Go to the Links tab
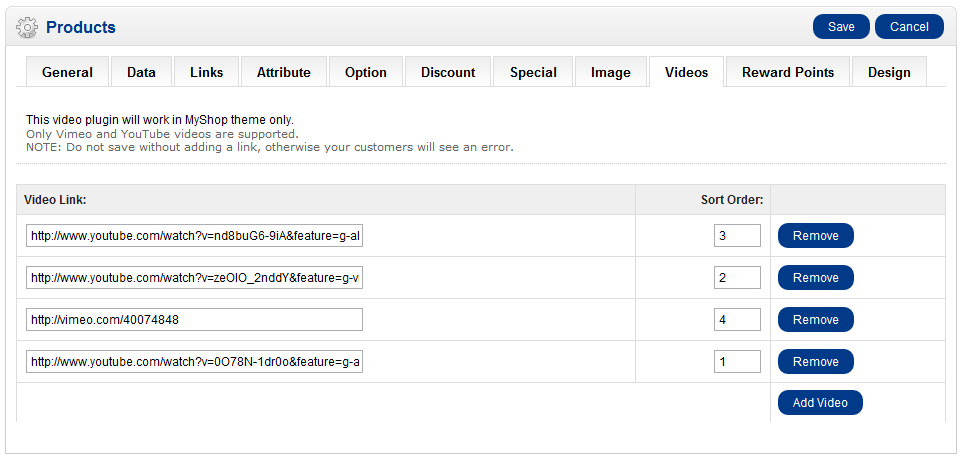The width and height of the screenshot is (962, 460). pyautogui.click(x=207, y=72)
